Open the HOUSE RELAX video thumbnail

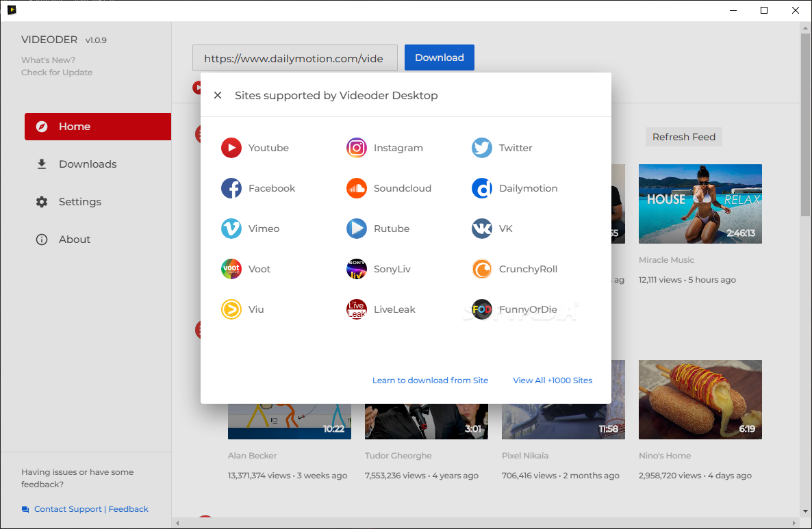700,204
